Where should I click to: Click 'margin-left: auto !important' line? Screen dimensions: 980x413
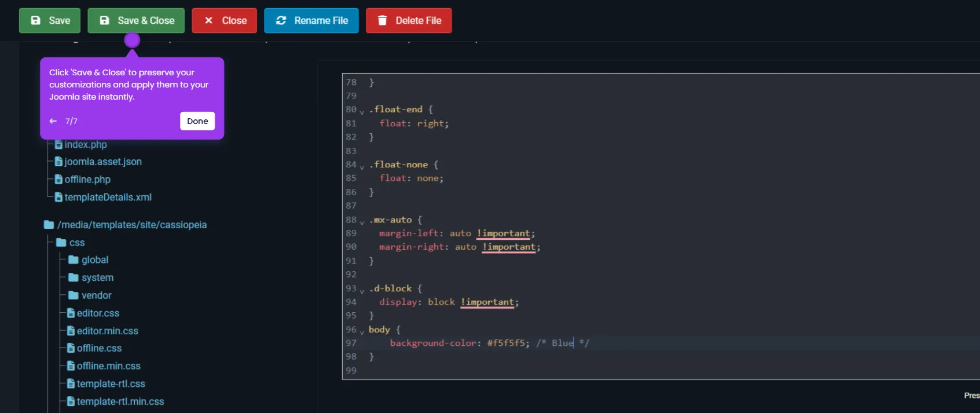(x=457, y=233)
